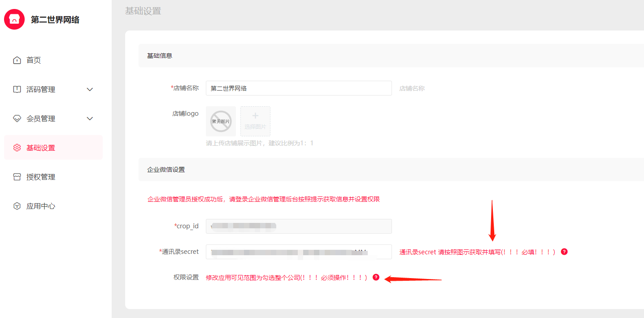This screenshot has height=318, width=644.
Task: Click the 应用中心 cube icon
Action: pyautogui.click(x=17, y=206)
